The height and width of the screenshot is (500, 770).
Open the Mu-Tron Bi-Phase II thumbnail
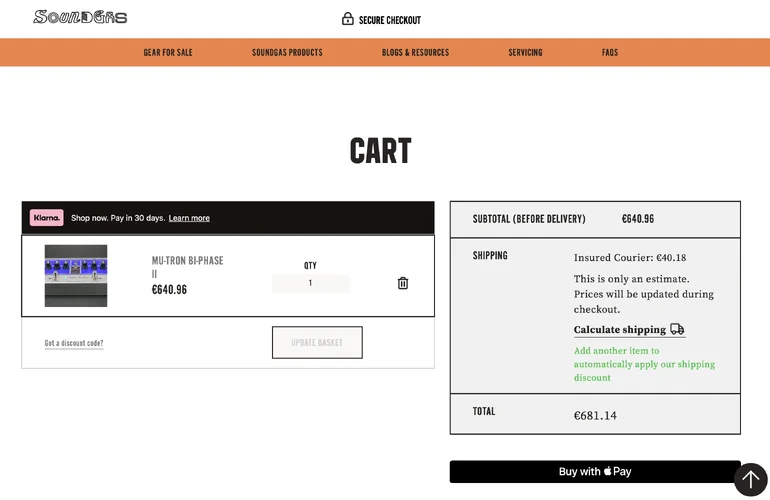click(76, 276)
